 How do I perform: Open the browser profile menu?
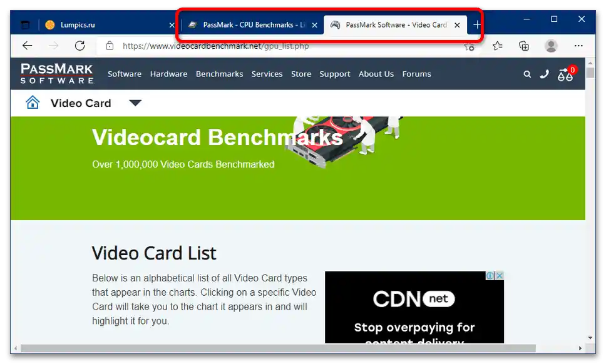pyautogui.click(x=551, y=46)
